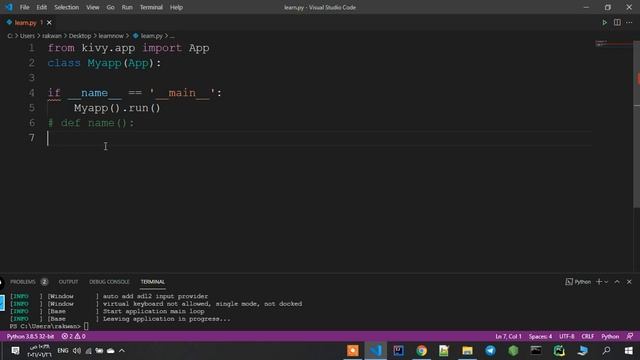The width and height of the screenshot is (640, 360).
Task: Click the 'class Myapp(App):' line
Action: (x=104, y=63)
